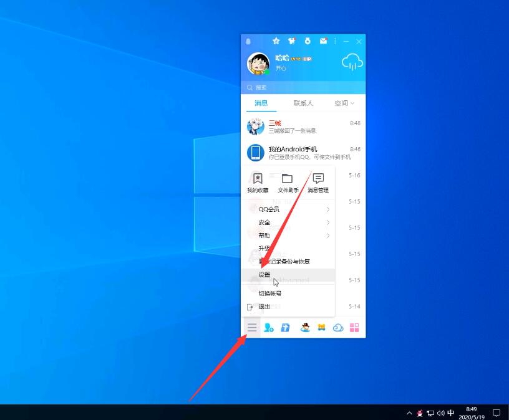Image resolution: width=509 pixels, height=420 pixels.
Task: Open network settings from the tray
Action: [430, 413]
